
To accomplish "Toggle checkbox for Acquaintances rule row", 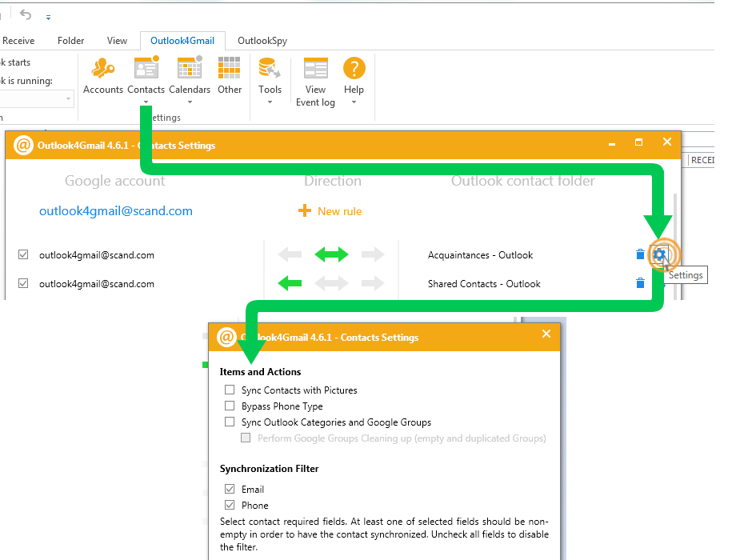I will pos(23,254).
